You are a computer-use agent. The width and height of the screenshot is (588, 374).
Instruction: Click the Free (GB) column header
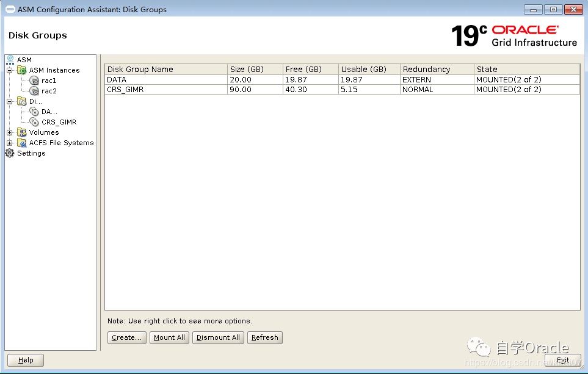311,69
